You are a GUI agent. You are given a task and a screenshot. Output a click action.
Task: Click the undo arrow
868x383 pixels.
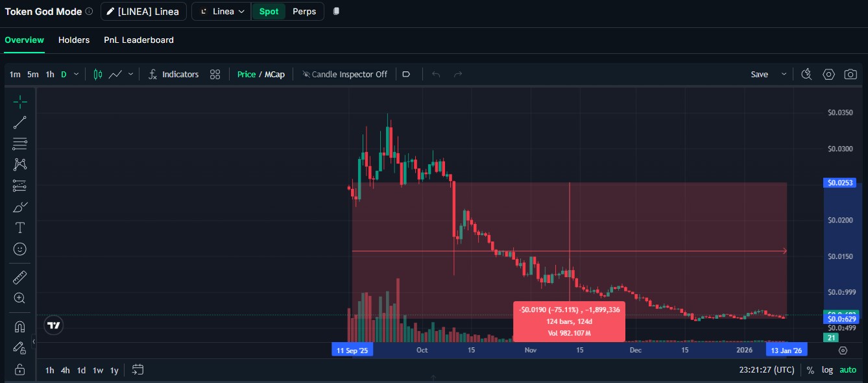(436, 75)
